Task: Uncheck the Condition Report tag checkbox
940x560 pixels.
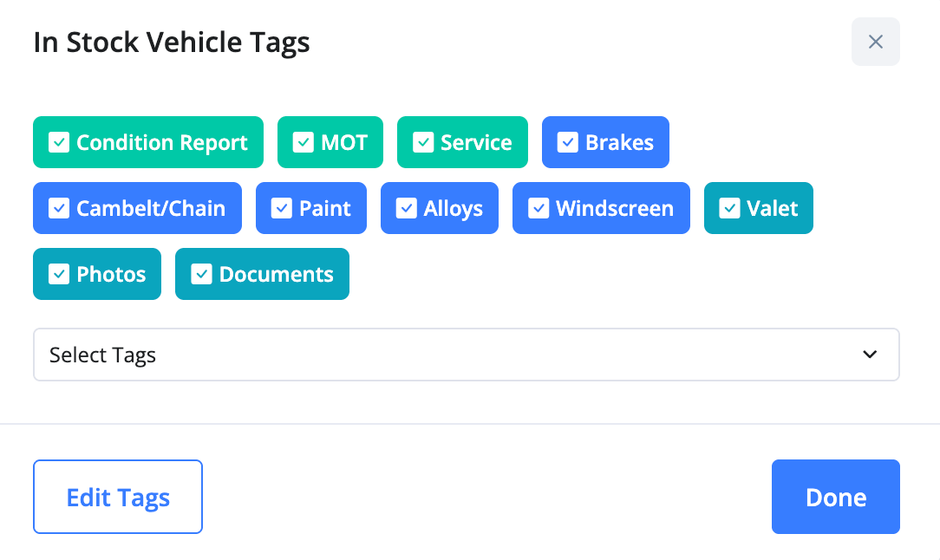Action: 59,142
